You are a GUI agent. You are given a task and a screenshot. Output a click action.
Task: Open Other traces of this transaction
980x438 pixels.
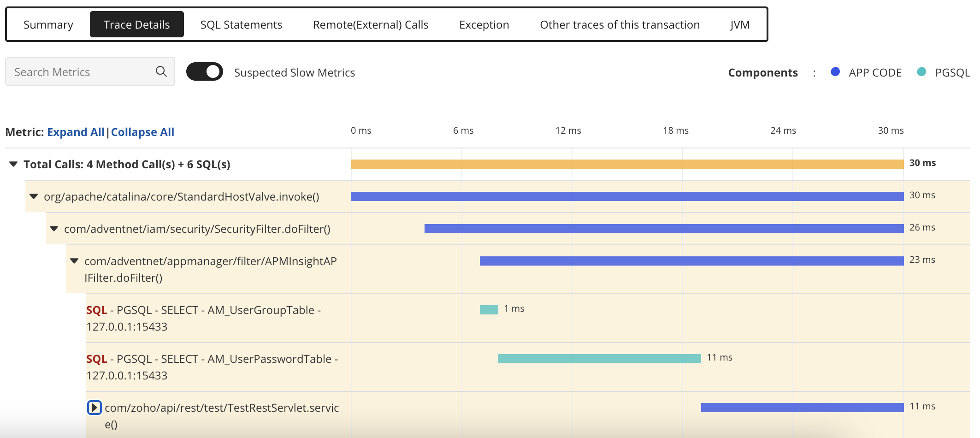[x=620, y=24]
